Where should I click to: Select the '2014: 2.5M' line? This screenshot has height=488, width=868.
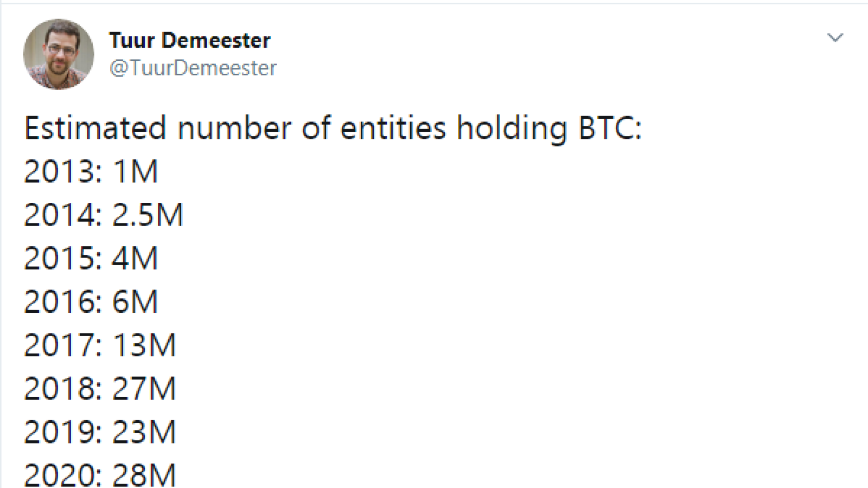pyautogui.click(x=104, y=215)
